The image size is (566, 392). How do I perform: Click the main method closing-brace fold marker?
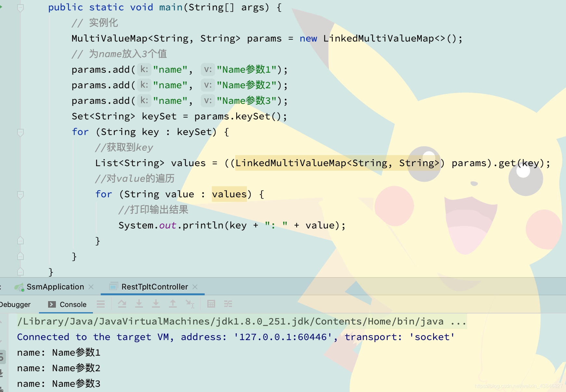[20, 272]
